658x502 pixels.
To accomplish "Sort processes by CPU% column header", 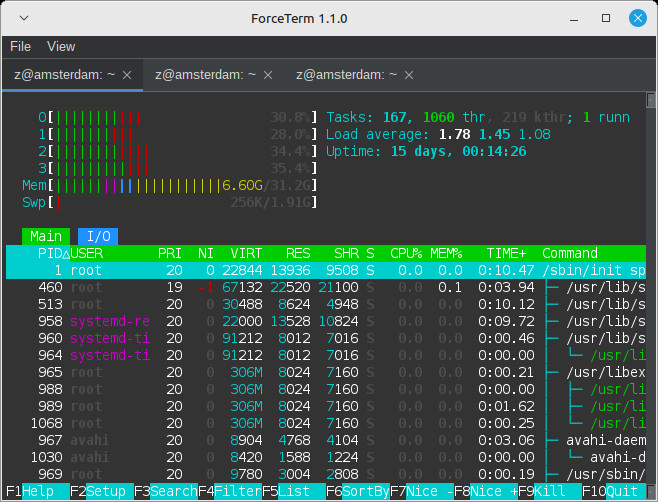I will (406, 253).
